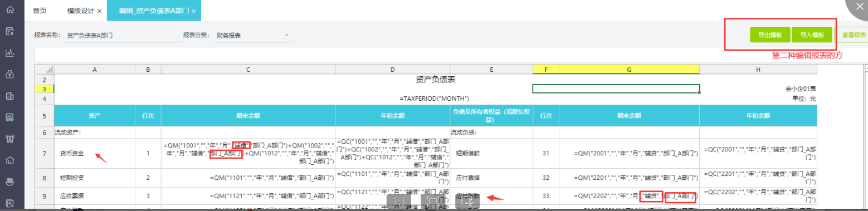Click the 资产负债表 title cell
The width and height of the screenshot is (868, 211).
(x=435, y=79)
